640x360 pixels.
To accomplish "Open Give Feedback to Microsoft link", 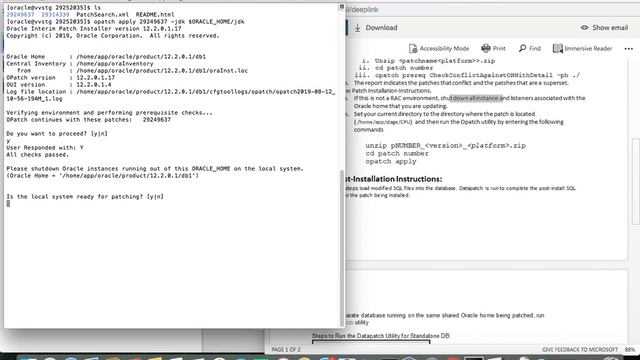I will 580,350.
